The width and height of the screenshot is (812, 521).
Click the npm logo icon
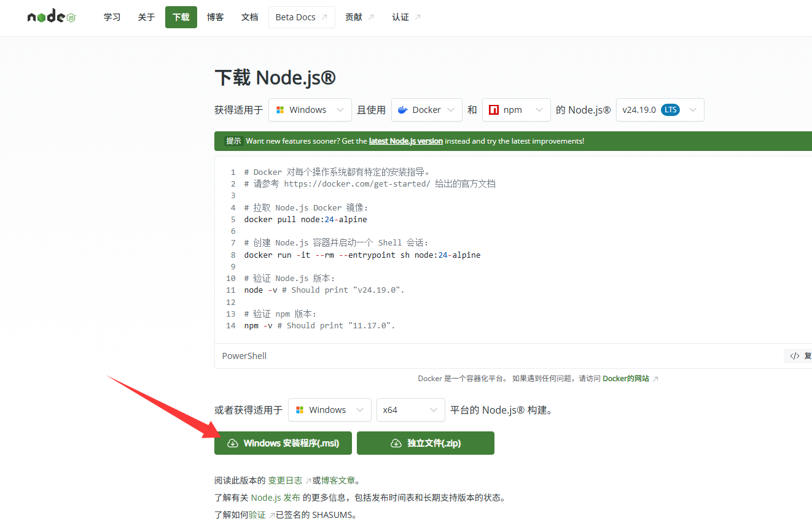(493, 110)
